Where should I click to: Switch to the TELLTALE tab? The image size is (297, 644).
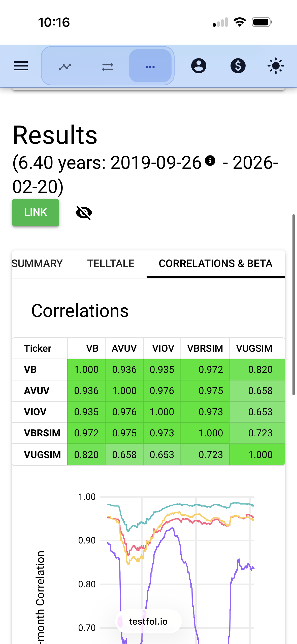(111, 264)
